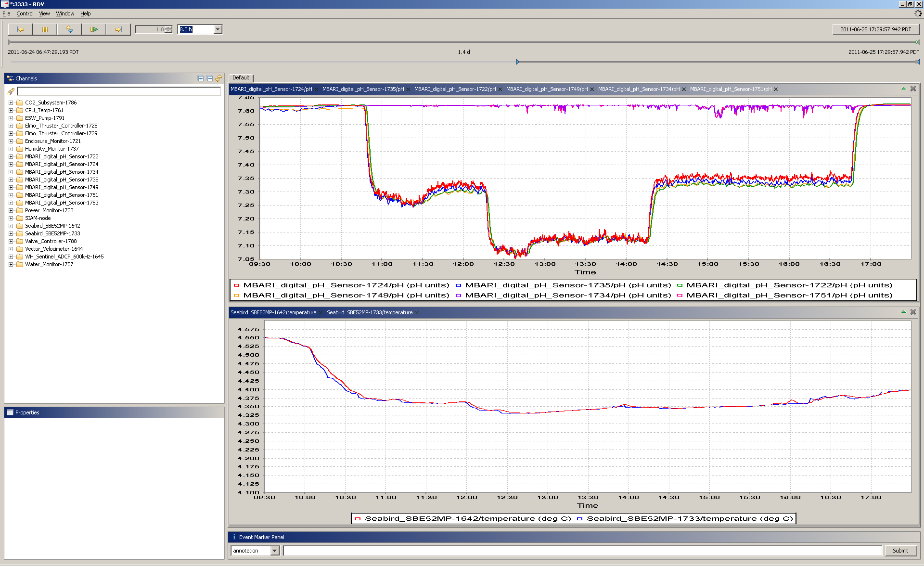Expand the CO2_Subsystem-1786 node
This screenshot has width=924, height=566.
click(x=11, y=103)
